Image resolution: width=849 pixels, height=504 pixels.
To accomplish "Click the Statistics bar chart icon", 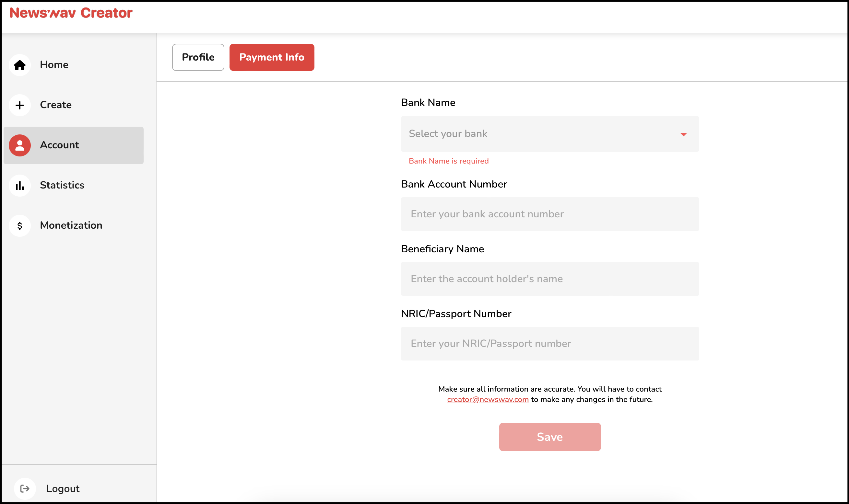I will coord(20,185).
